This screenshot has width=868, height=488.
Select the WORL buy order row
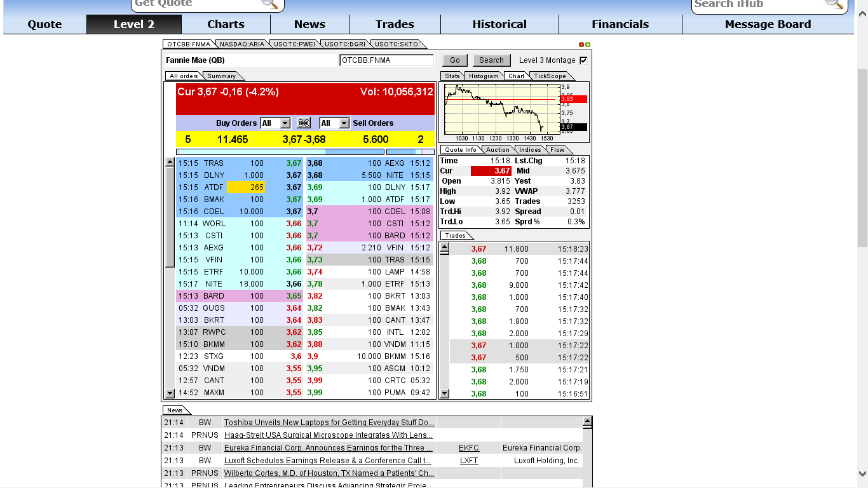(240, 224)
